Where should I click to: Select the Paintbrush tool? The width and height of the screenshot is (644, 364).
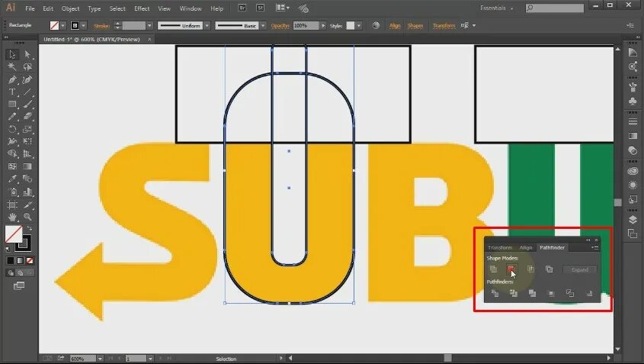(27, 104)
